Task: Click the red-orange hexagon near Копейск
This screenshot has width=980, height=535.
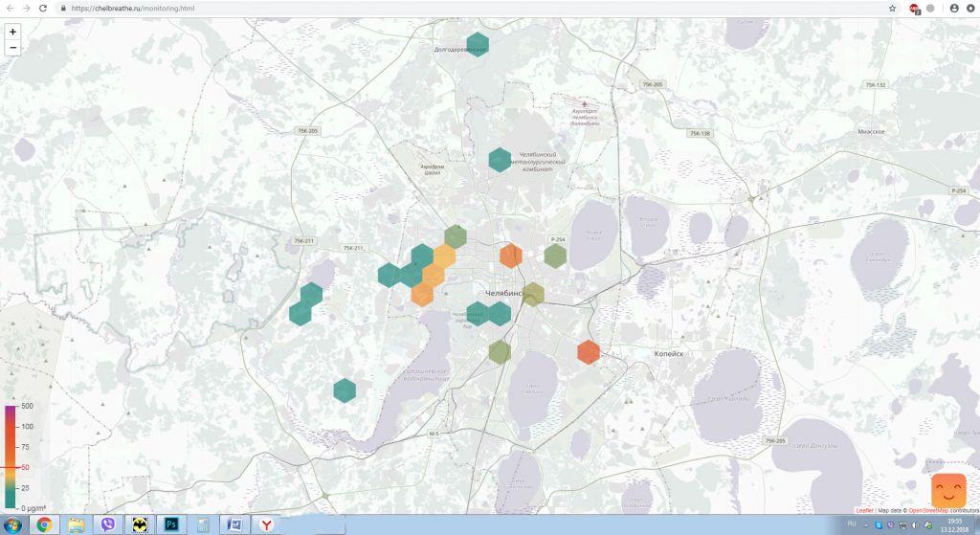Action: coord(588,352)
